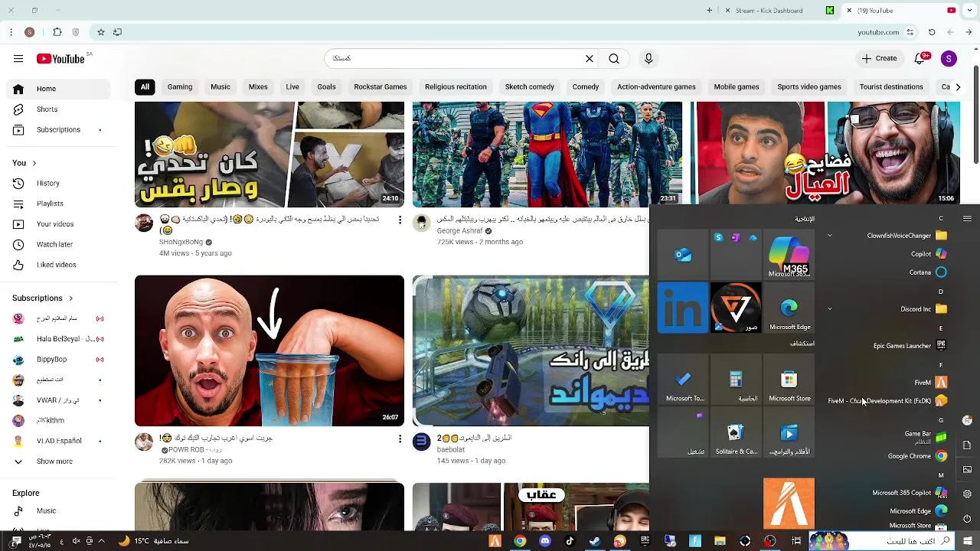Open Start menu power button
Viewport: 980px width, 551px height.
click(967, 519)
